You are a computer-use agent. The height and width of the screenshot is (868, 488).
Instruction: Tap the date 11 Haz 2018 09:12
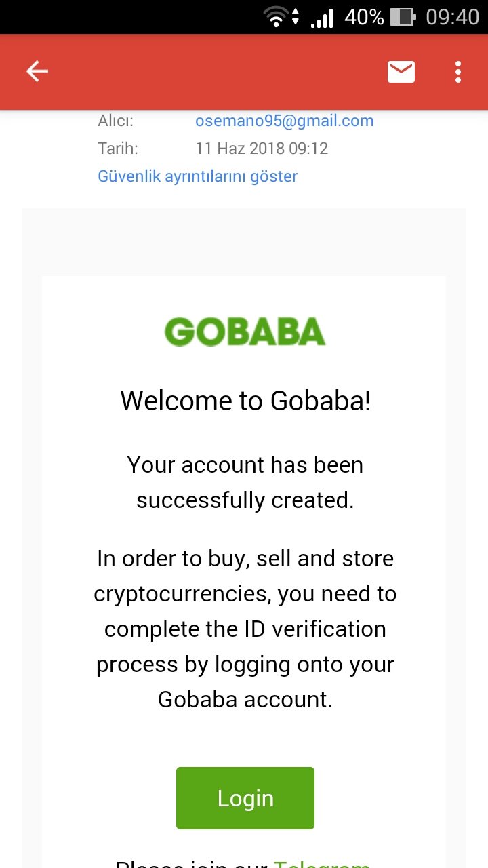tap(262, 149)
